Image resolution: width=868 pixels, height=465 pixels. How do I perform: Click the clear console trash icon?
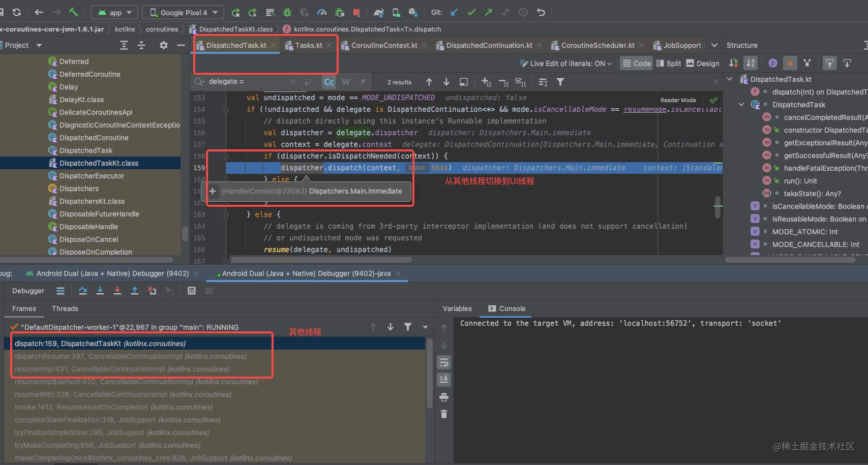pyautogui.click(x=444, y=414)
